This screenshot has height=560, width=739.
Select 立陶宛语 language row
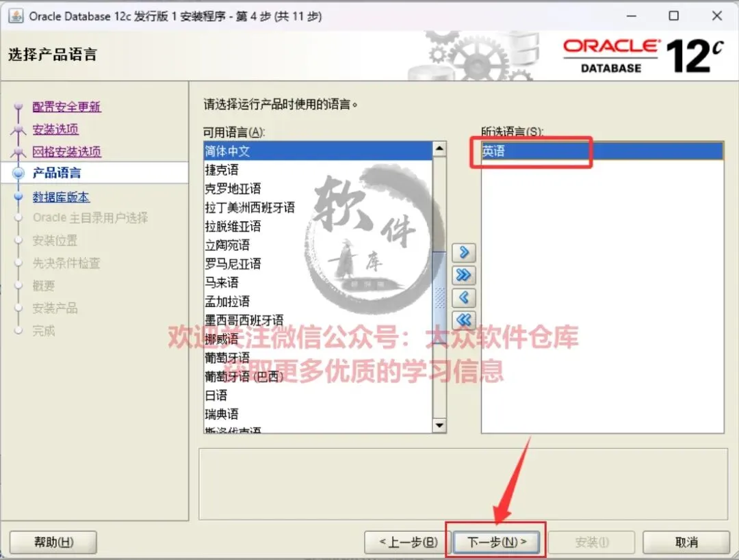(x=318, y=245)
